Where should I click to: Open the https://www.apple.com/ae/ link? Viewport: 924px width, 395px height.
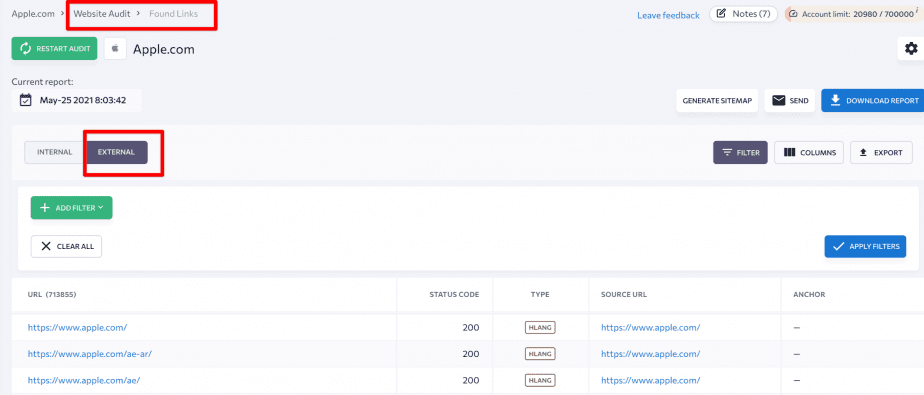point(84,380)
